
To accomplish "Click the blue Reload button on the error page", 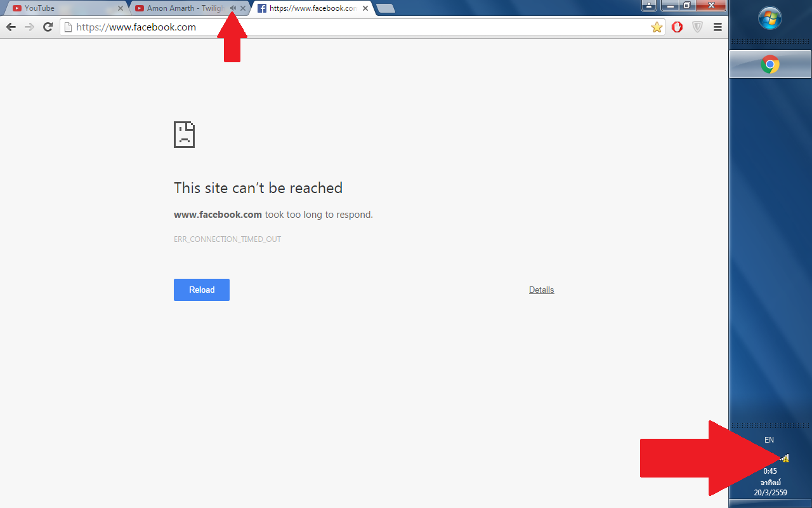I will click(x=202, y=290).
